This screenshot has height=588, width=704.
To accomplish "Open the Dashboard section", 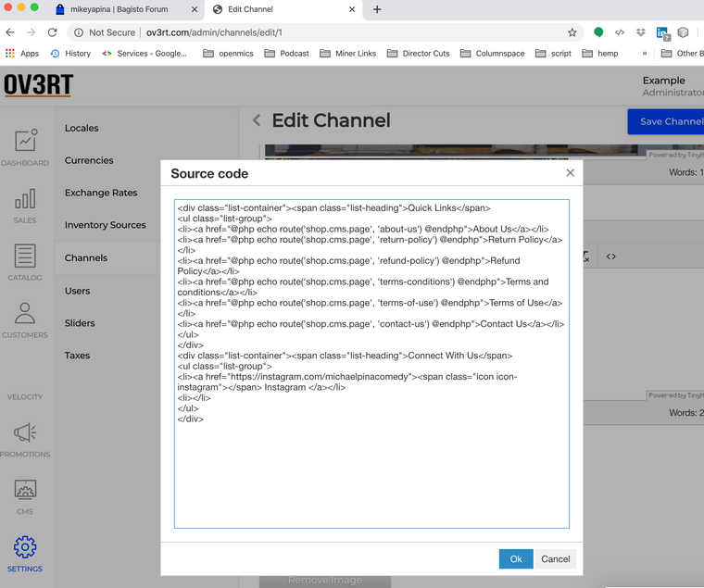I will [25, 147].
